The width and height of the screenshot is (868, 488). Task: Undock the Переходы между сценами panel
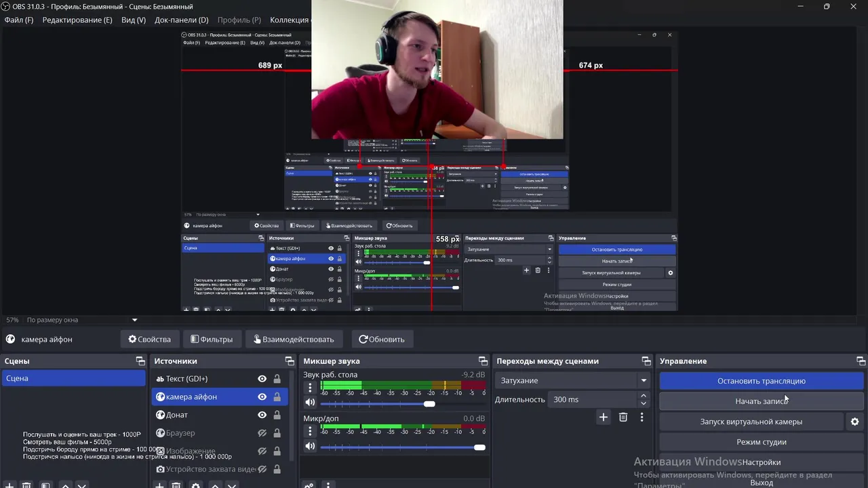click(645, 361)
